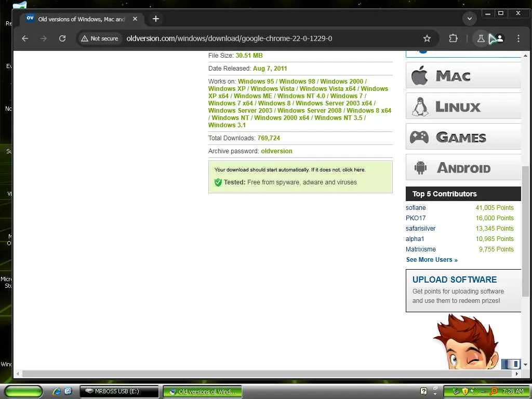The width and height of the screenshot is (532, 399).
Task: Open contributor PKO17's profile
Action: (x=416, y=218)
